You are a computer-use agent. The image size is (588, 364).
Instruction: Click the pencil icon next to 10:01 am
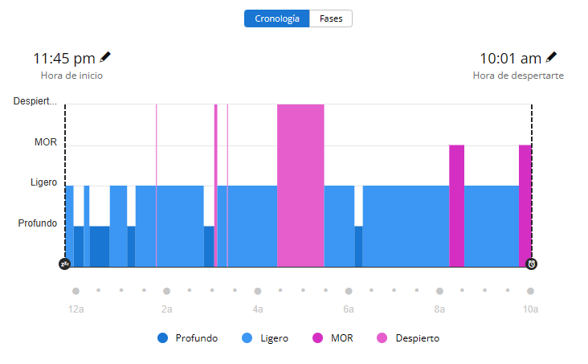tap(551, 57)
